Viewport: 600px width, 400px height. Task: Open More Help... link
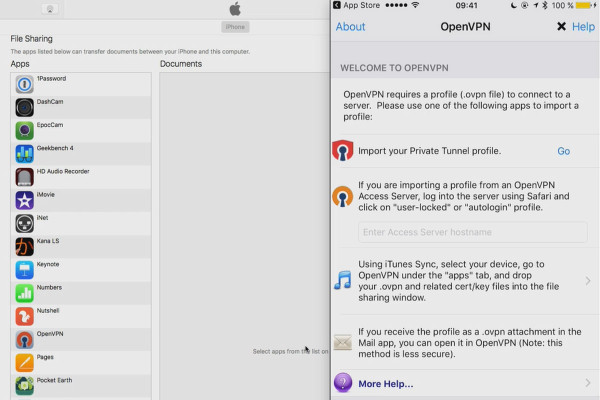386,384
